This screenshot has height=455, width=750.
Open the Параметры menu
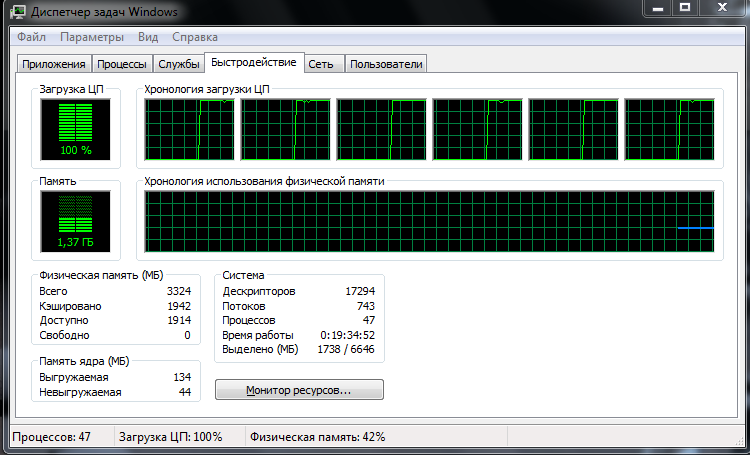[92, 37]
